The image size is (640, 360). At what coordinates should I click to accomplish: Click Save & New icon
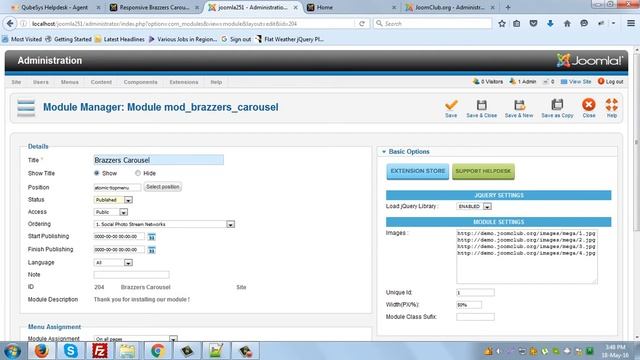(x=519, y=105)
